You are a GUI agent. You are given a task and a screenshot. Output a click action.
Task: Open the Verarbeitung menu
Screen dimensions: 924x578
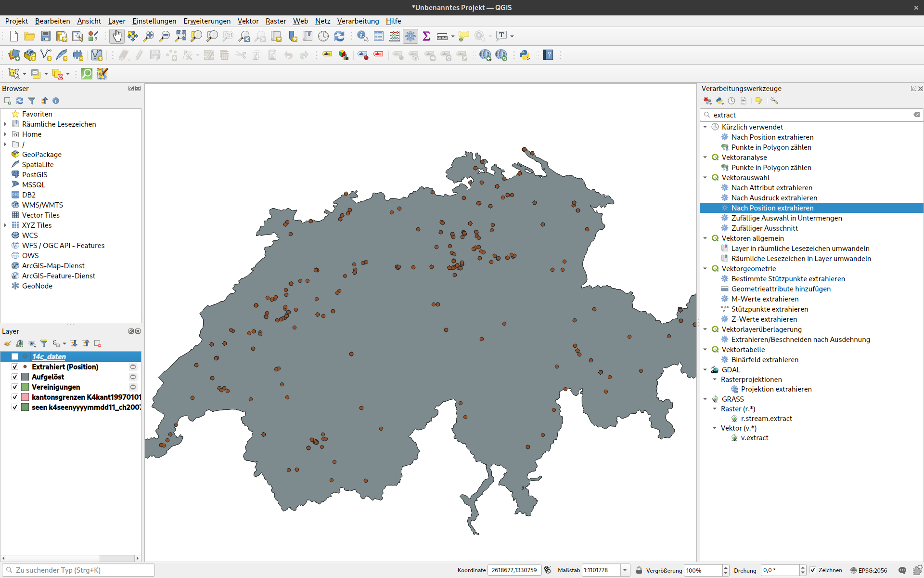pyautogui.click(x=358, y=21)
